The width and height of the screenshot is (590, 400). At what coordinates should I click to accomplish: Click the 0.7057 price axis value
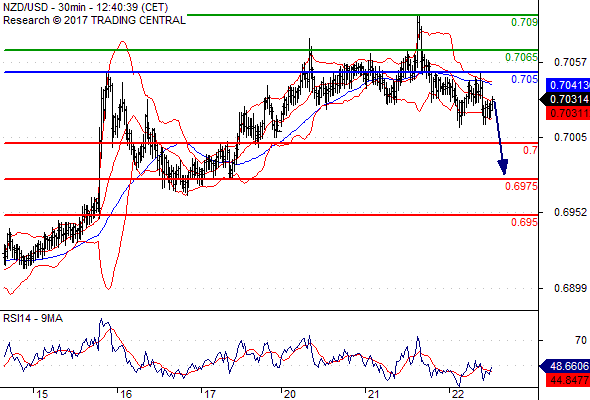tap(570, 62)
